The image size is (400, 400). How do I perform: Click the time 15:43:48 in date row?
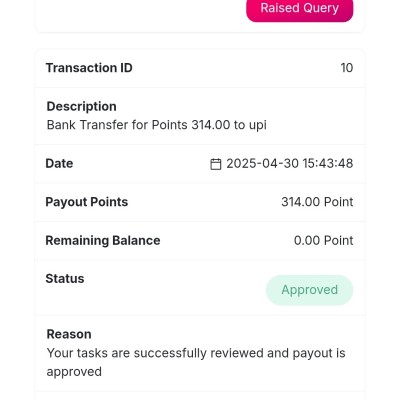pyautogui.click(x=328, y=163)
